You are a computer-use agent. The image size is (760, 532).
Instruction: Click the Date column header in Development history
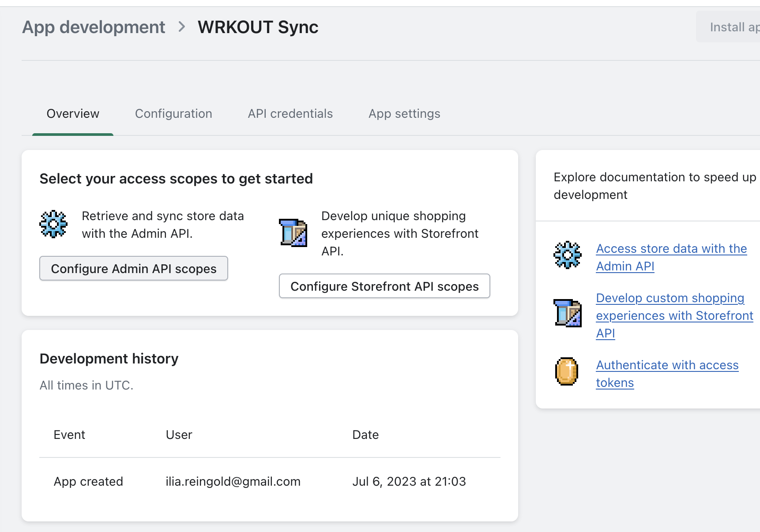[x=365, y=435]
